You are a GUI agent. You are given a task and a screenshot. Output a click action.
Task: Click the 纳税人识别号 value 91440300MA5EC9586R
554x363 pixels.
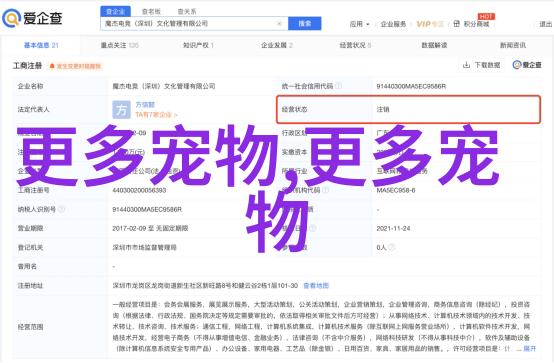147,209
